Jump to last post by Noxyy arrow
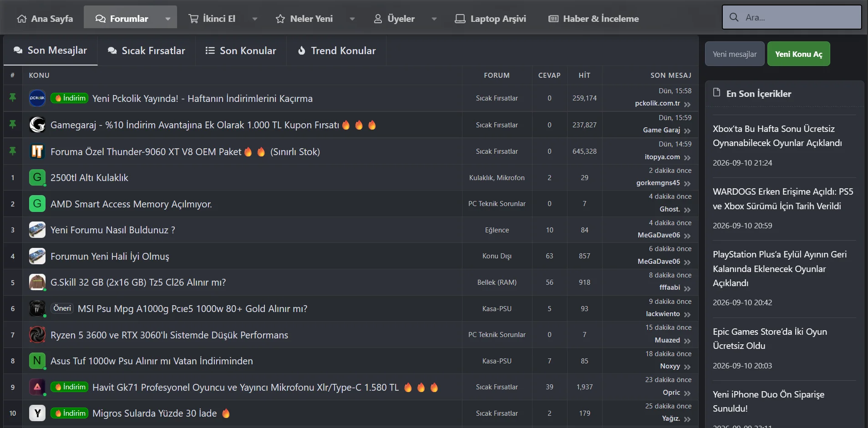The width and height of the screenshot is (868, 428). pos(687,367)
